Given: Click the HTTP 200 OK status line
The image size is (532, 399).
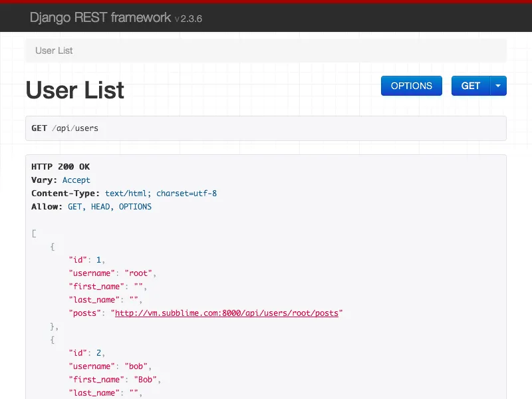Looking at the screenshot, I should point(60,166).
